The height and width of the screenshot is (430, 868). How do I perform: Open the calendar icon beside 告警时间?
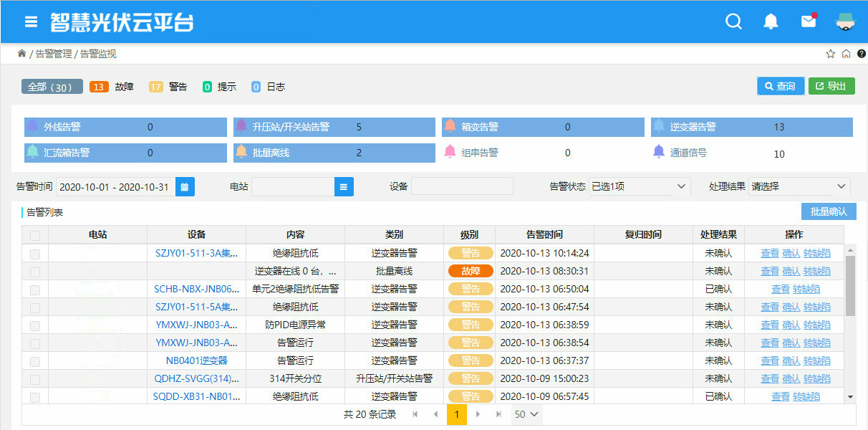coord(183,186)
